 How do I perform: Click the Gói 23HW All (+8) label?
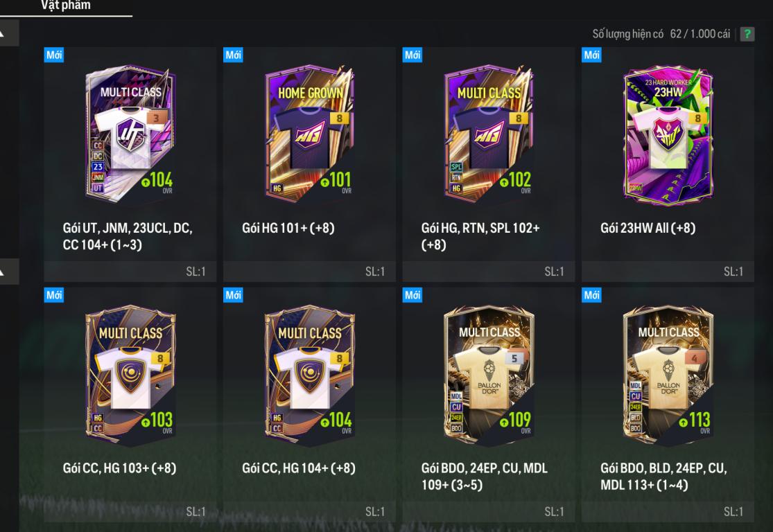[648, 228]
